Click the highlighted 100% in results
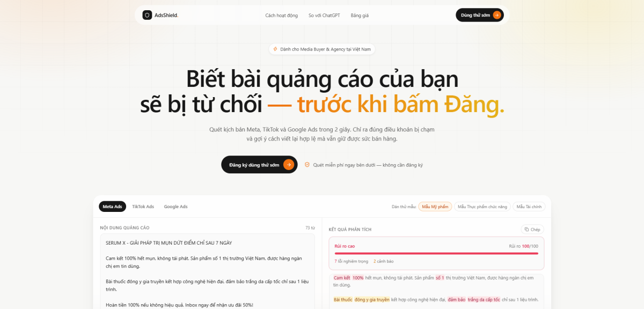 click(358, 278)
